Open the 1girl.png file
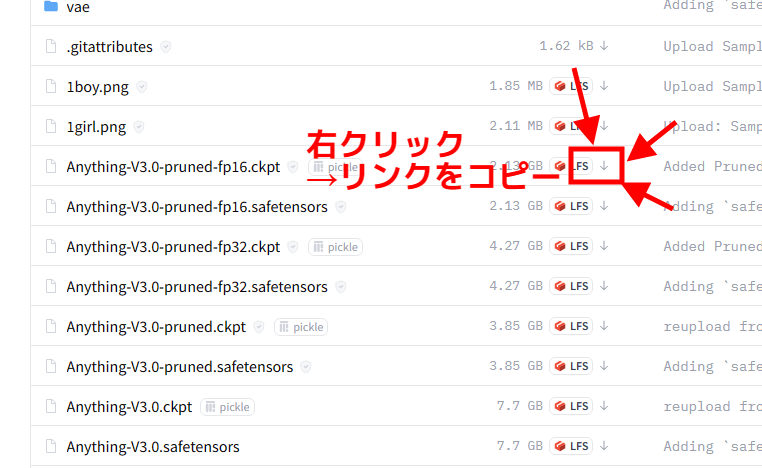Image resolution: width=762 pixels, height=468 pixels. point(96,127)
